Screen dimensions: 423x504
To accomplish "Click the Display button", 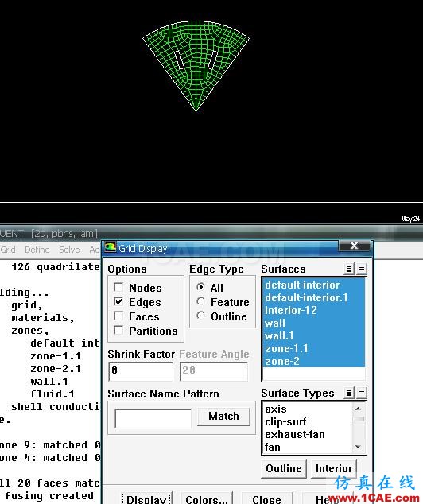I will [146, 498].
